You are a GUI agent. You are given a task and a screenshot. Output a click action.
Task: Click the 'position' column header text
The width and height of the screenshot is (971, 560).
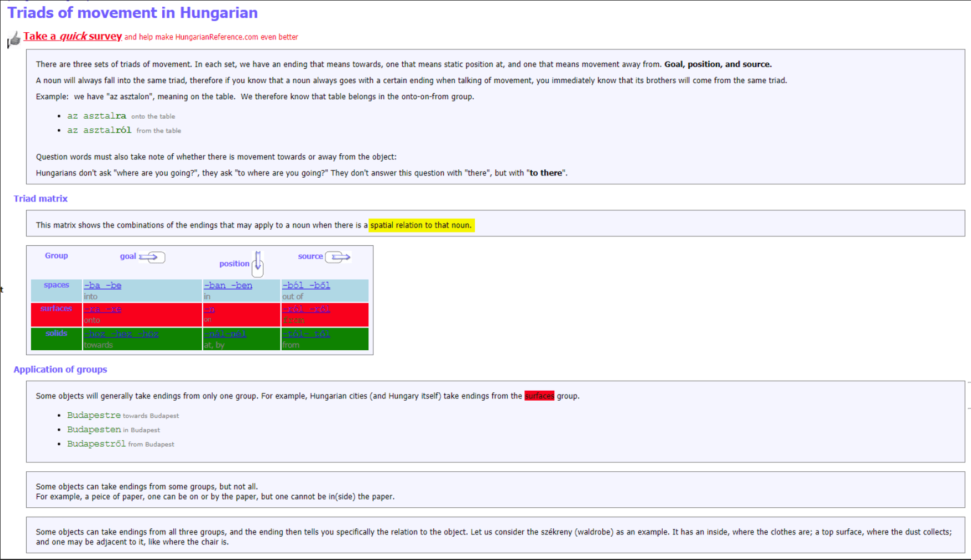tap(234, 264)
